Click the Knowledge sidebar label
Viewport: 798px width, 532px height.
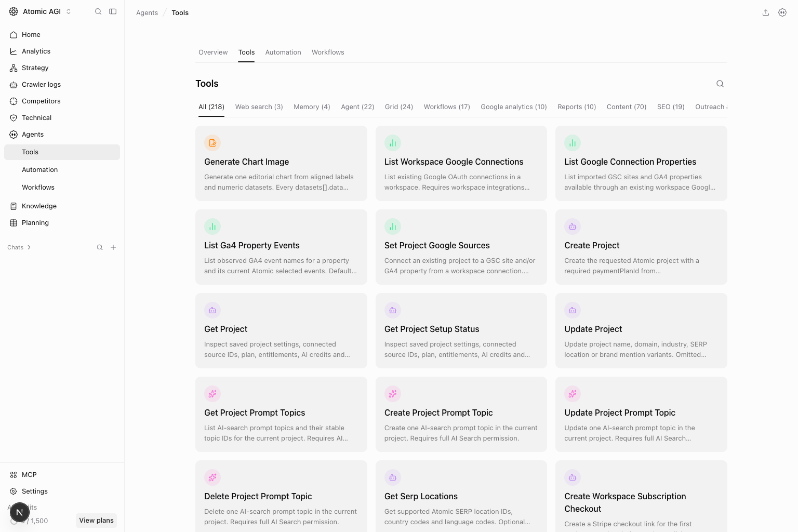click(39, 206)
